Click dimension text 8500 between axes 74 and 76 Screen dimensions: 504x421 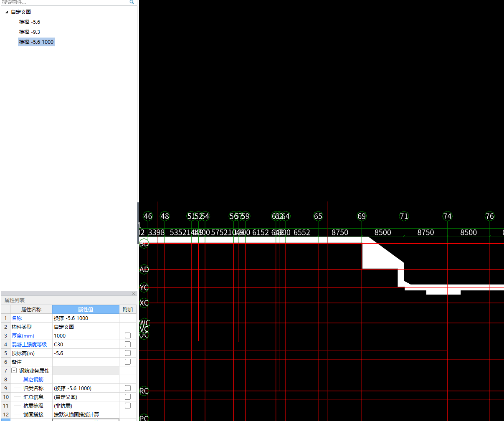point(469,232)
